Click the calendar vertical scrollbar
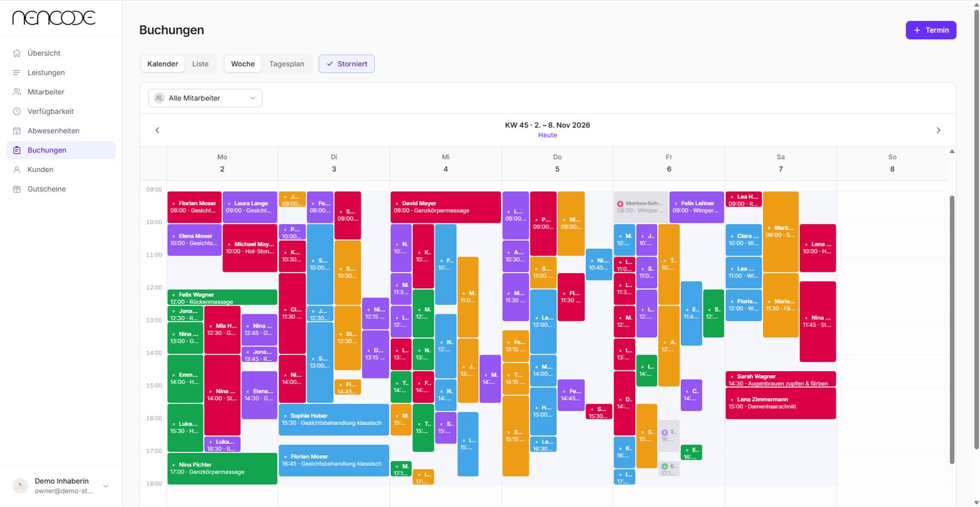This screenshot has width=980, height=507. point(952,329)
